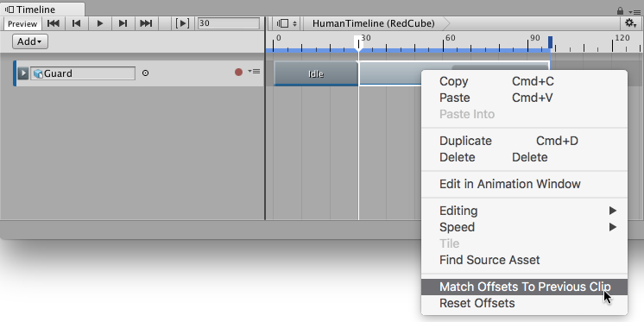Click the white playhead marker at 30

click(358, 42)
